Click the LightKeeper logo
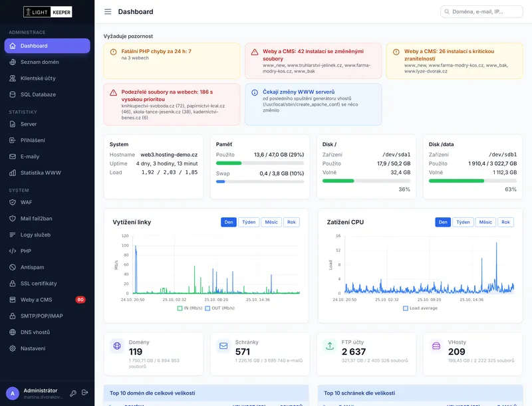Viewport: 532px width, 406px height. [x=47, y=12]
